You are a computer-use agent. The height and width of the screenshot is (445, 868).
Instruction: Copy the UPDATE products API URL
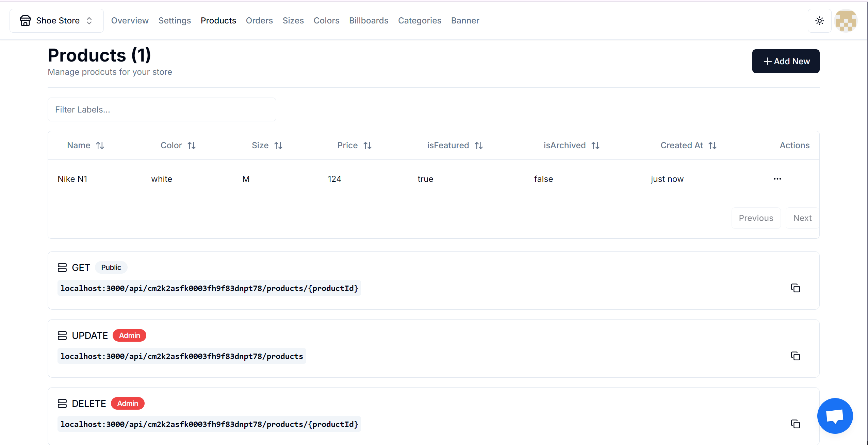click(x=795, y=356)
